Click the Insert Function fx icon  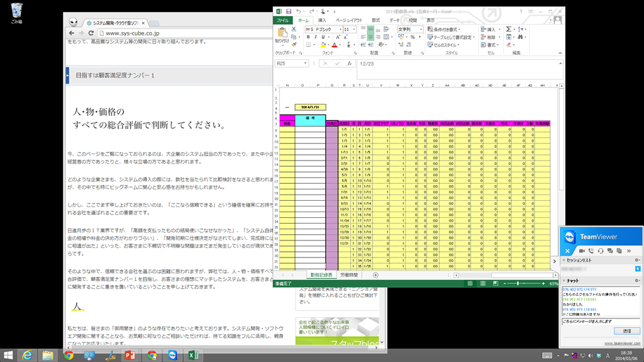click(349, 64)
